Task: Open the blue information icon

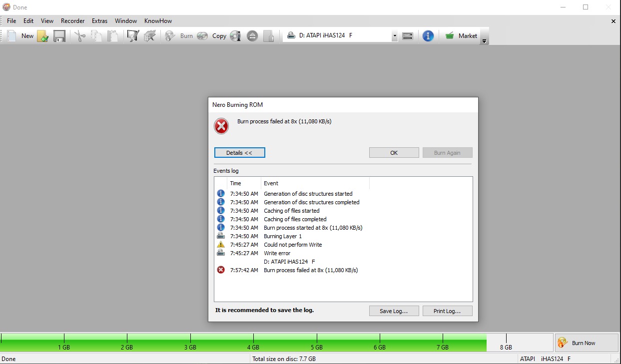Action: (428, 36)
